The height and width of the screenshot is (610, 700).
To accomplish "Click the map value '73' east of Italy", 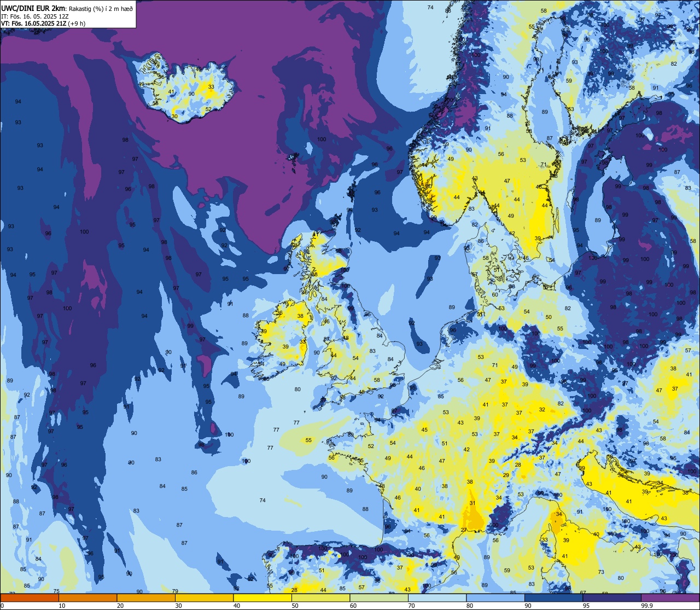I will click(601, 572).
